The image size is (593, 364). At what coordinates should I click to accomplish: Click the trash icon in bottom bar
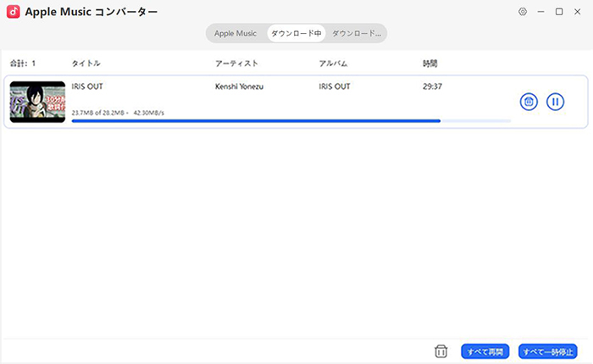[441, 351]
